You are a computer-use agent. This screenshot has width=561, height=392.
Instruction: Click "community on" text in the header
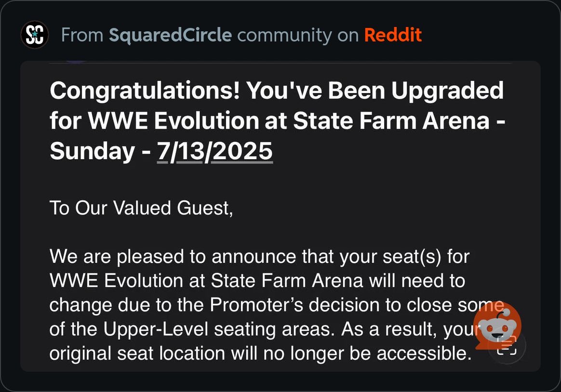tap(298, 36)
